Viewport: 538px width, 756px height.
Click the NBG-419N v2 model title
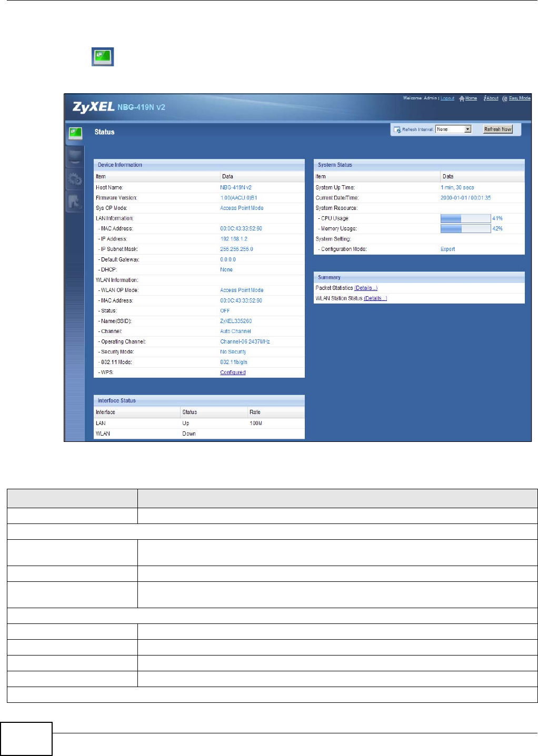[141, 107]
